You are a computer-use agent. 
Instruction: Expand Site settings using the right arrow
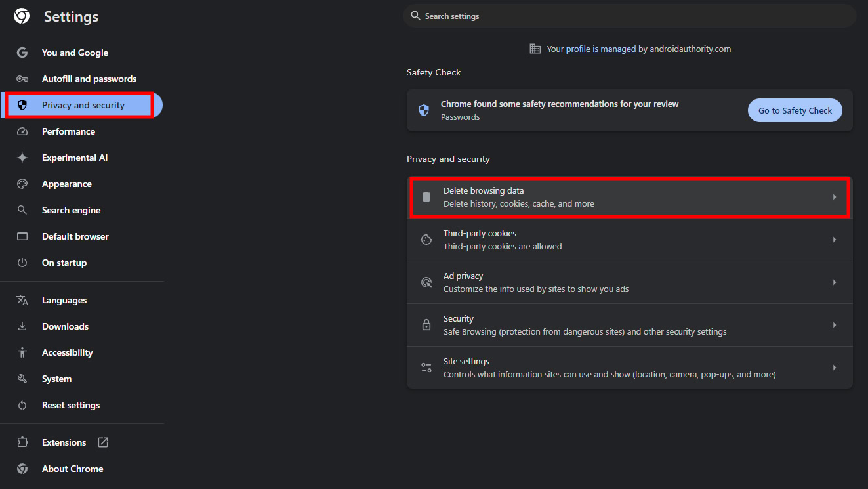coord(834,368)
